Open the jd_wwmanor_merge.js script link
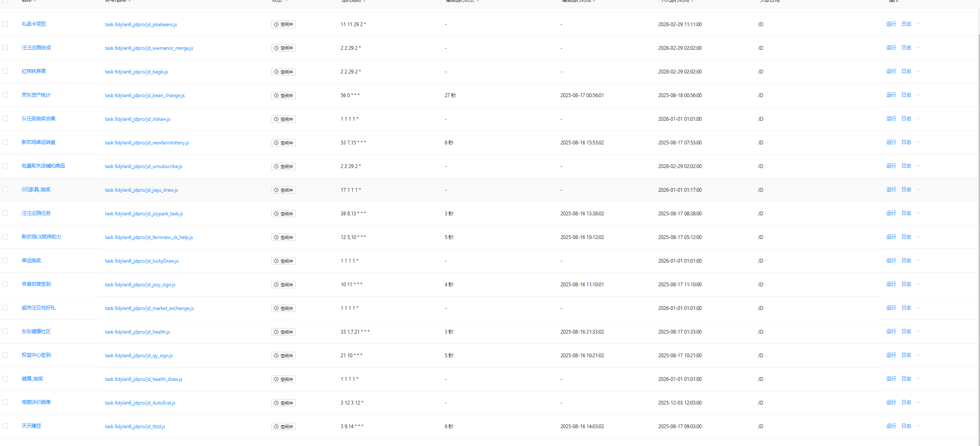 (x=149, y=48)
